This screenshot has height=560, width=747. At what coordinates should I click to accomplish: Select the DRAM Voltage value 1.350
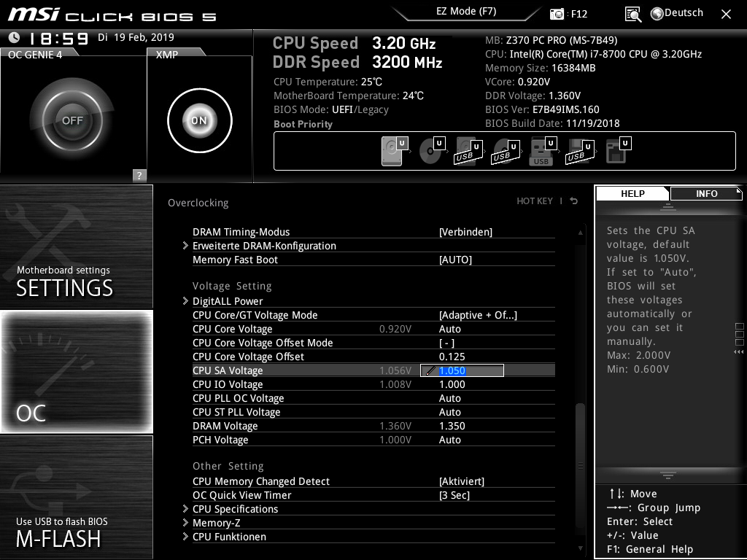click(452, 426)
